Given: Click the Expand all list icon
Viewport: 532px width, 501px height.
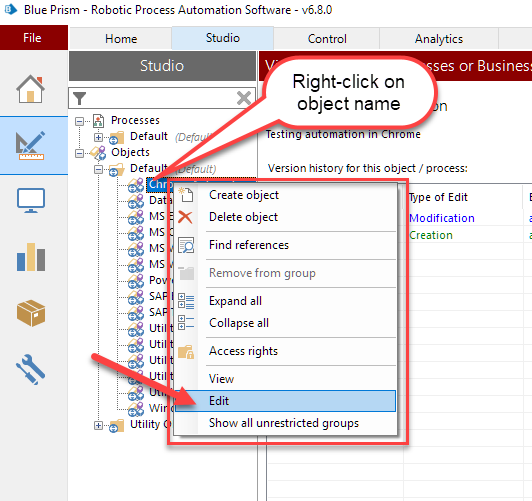Looking at the screenshot, I should click(186, 301).
